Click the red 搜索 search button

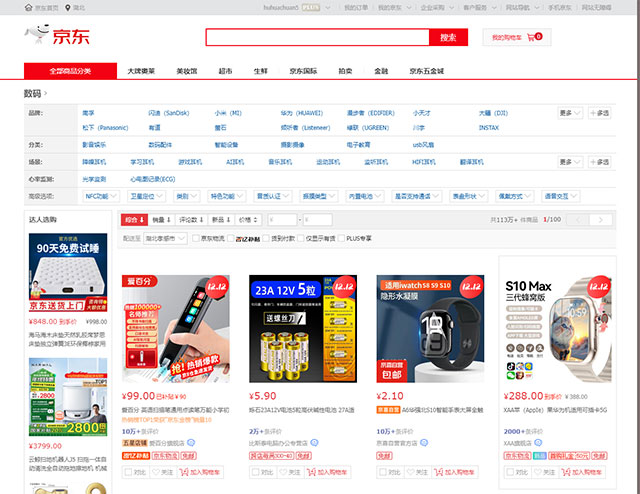(x=448, y=38)
